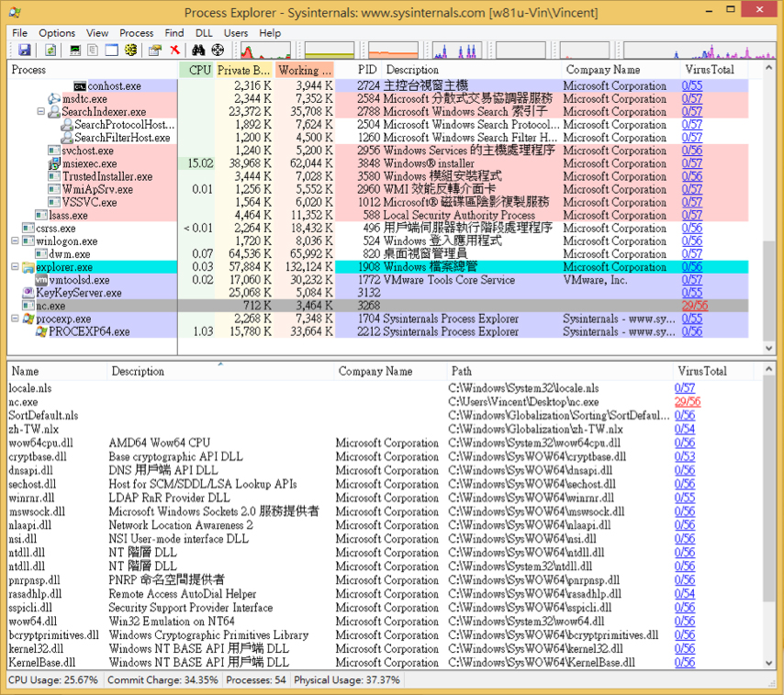
Task: Select the TrustedInstaller.exe process row
Action: (378, 176)
